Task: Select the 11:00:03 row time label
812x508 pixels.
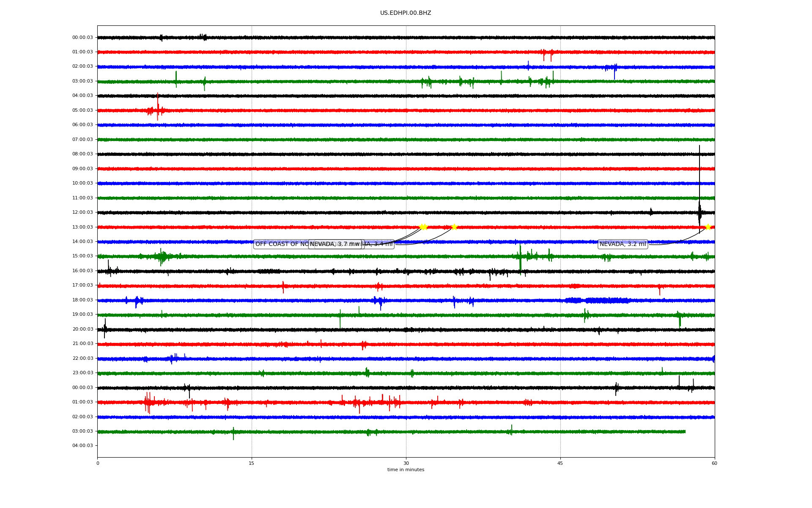Action: (x=82, y=198)
